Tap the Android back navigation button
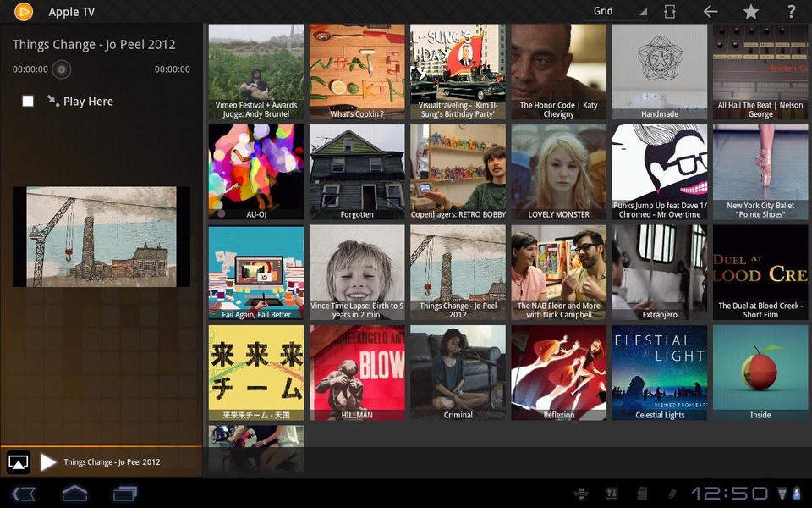This screenshot has height=508, width=812. click(24, 494)
